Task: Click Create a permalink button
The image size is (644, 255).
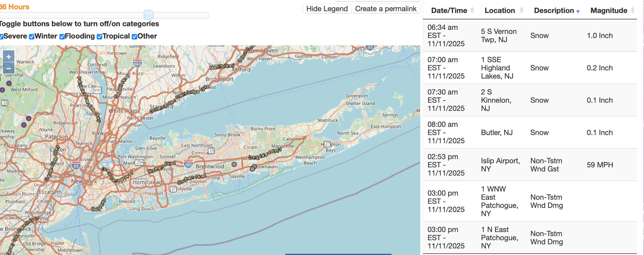Action: point(385,9)
